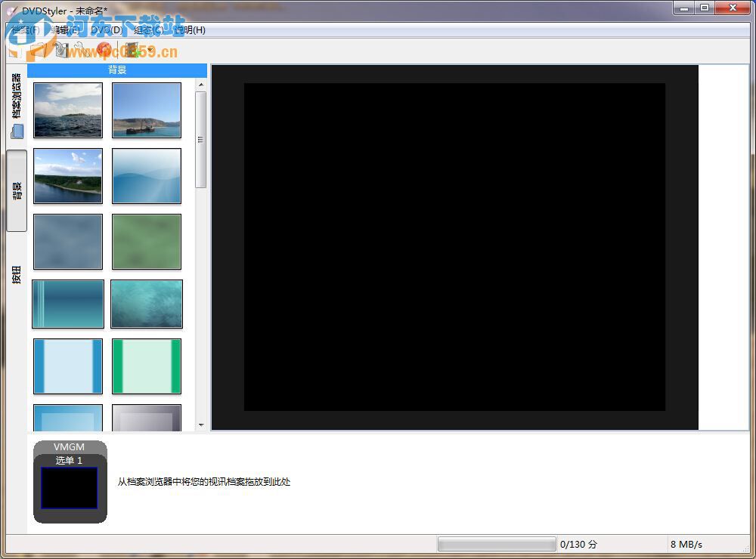The width and height of the screenshot is (756, 559).
Task: Save the project via the Save toolbar icon
Action: point(60,49)
